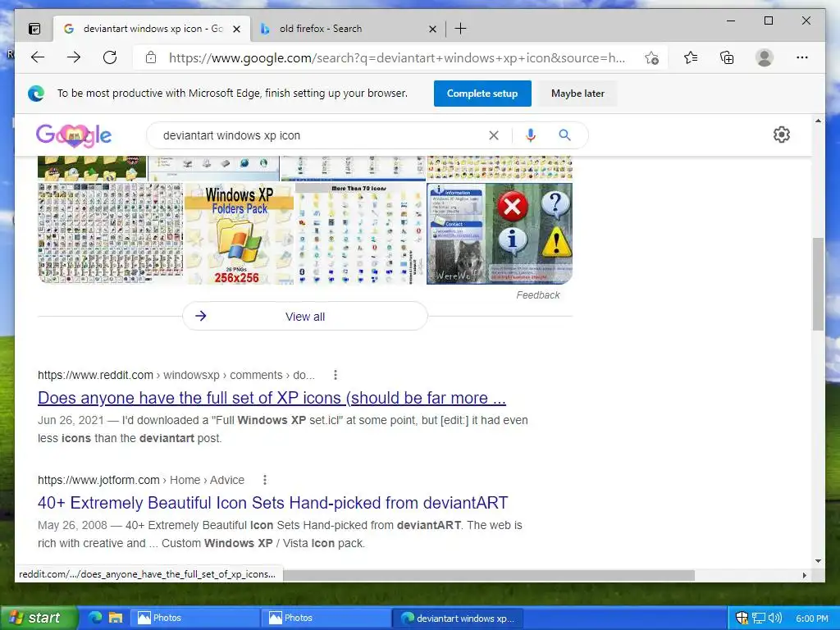Select the deviantart windows xp icon tab
The height and width of the screenshot is (630, 840).
[152, 29]
